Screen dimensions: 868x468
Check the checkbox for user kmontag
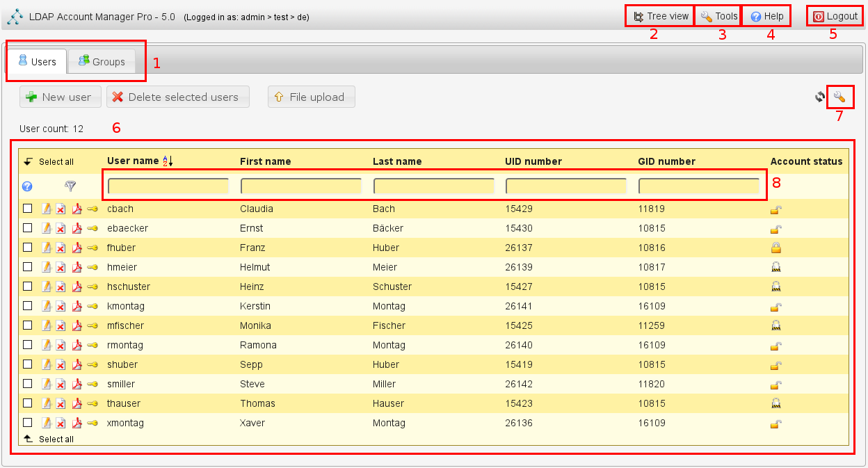tap(28, 306)
